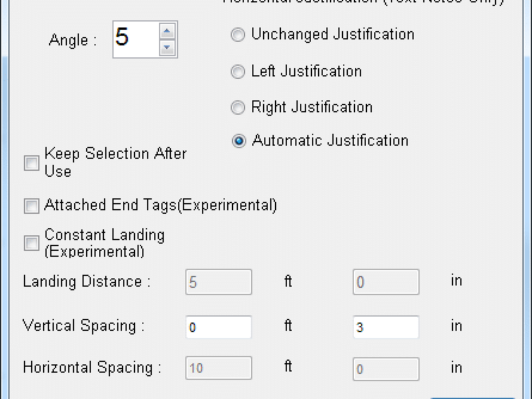Click the Landing Distance feet field
This screenshot has width=532, height=399.
click(219, 282)
